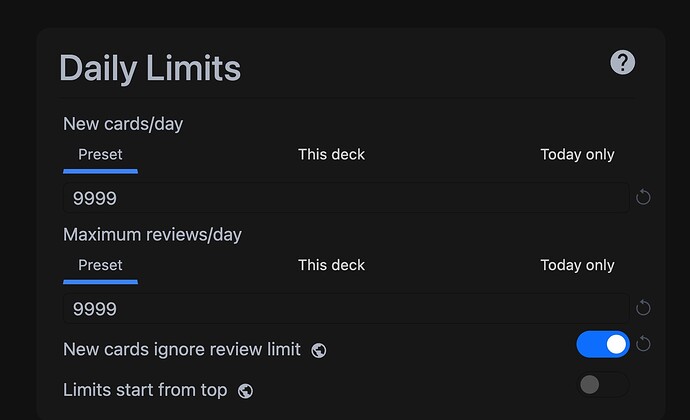
Task: Click globe icon beside Limits start from top
Action: (x=246, y=390)
